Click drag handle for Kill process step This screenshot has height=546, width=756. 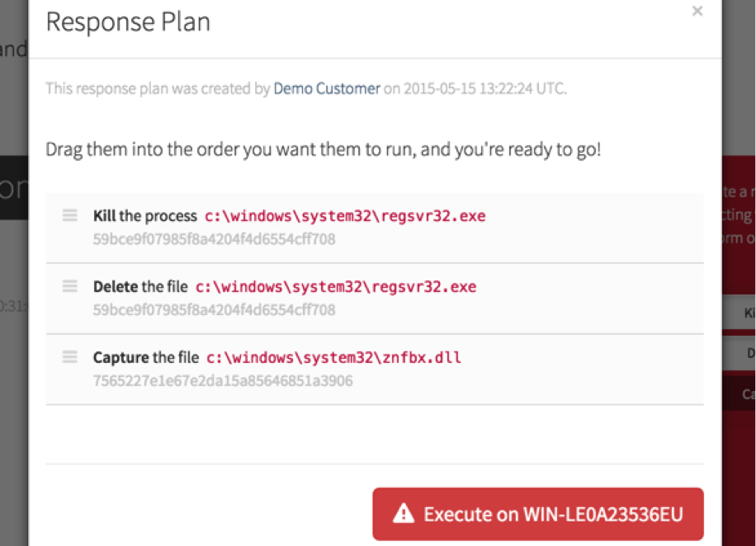coord(70,215)
